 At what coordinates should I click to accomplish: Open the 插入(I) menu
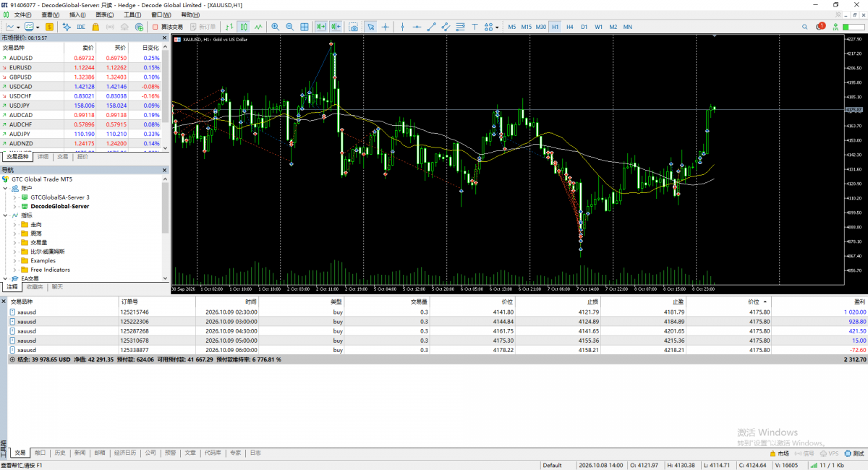coord(77,14)
